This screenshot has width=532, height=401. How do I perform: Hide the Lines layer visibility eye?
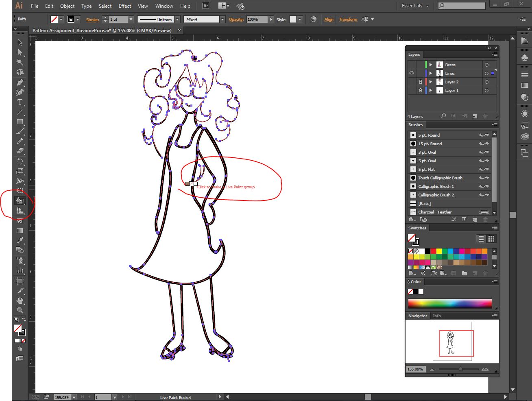pyautogui.click(x=411, y=73)
